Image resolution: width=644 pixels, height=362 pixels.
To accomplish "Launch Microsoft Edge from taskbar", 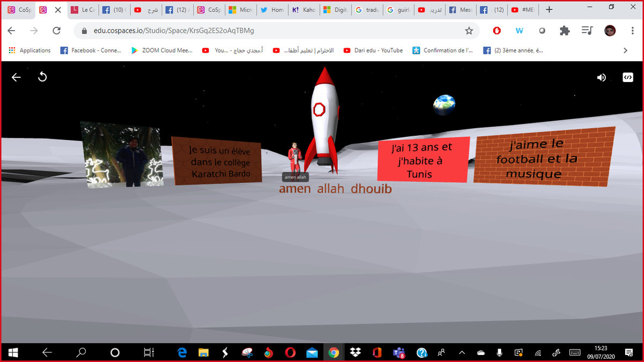I will [182, 352].
